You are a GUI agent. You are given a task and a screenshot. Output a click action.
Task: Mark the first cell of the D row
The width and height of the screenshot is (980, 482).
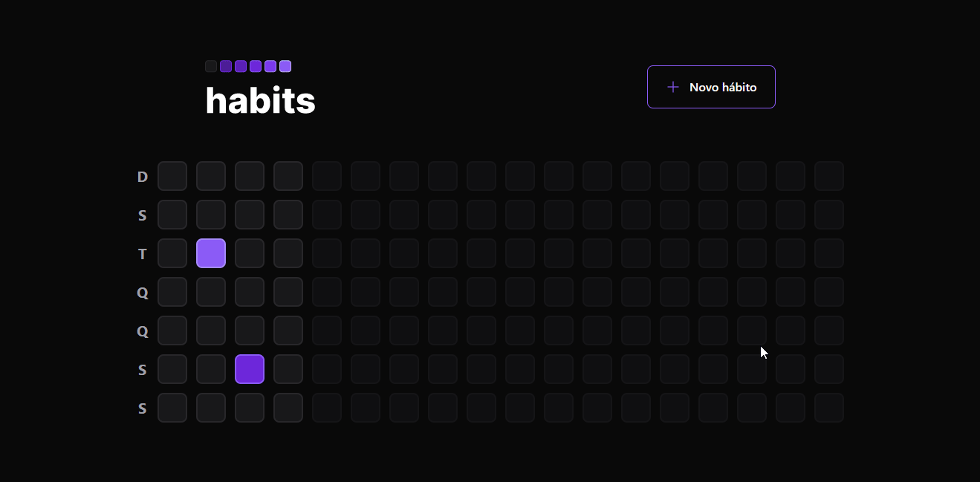click(172, 176)
